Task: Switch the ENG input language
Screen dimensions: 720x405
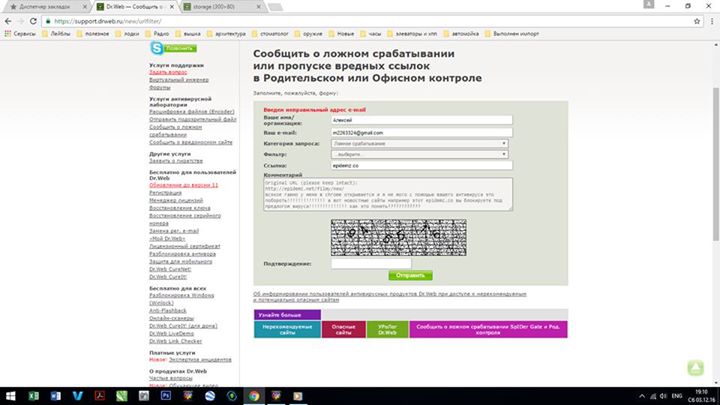Action: 677,396
